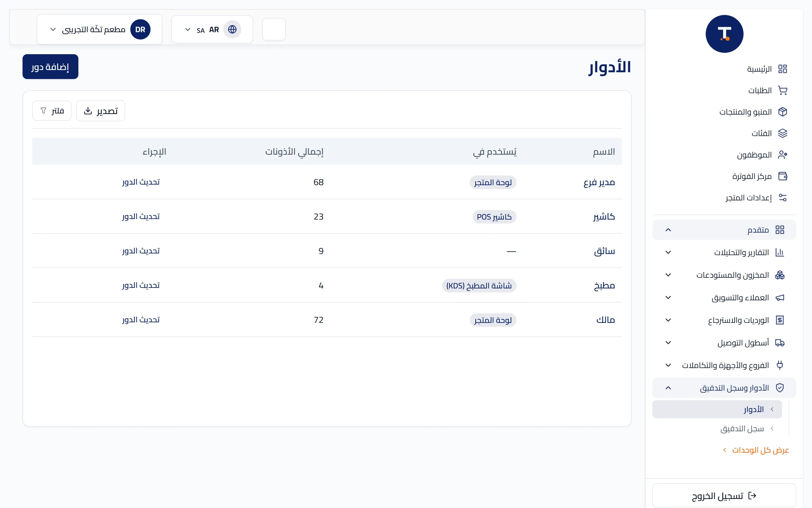Image resolution: width=812 pixels, height=508 pixels.
Task: Expand التقارير والتحليلات chevron
Action: click(668, 252)
